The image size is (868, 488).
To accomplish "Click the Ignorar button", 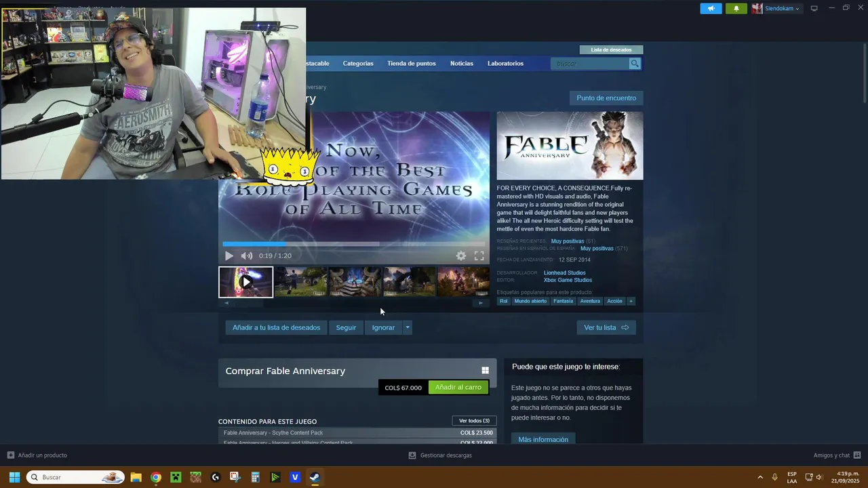I will [x=383, y=327].
